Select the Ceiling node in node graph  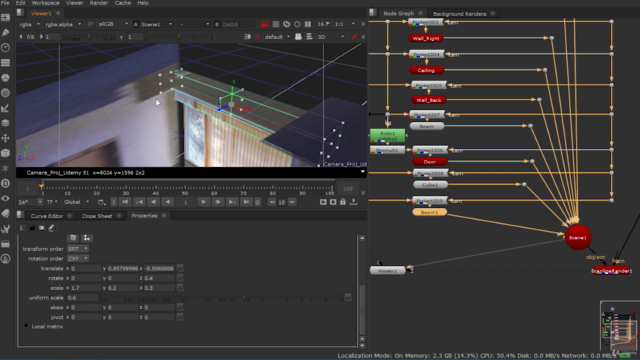(x=426, y=70)
